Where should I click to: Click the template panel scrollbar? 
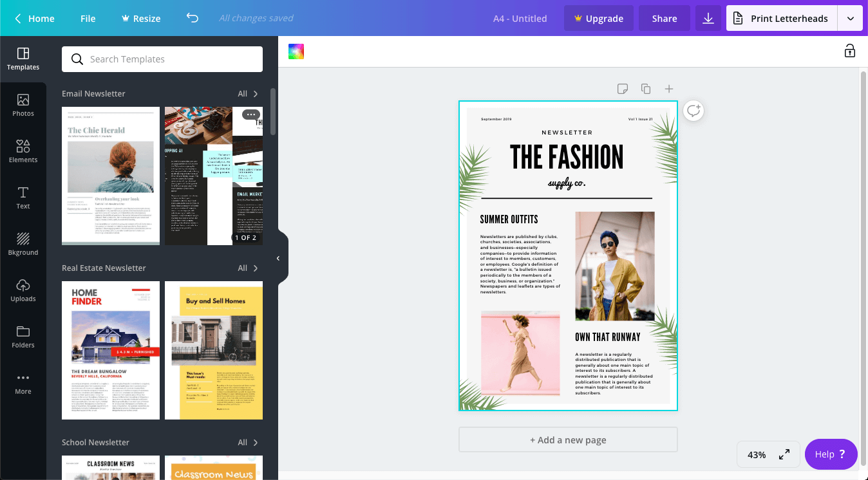(x=273, y=113)
